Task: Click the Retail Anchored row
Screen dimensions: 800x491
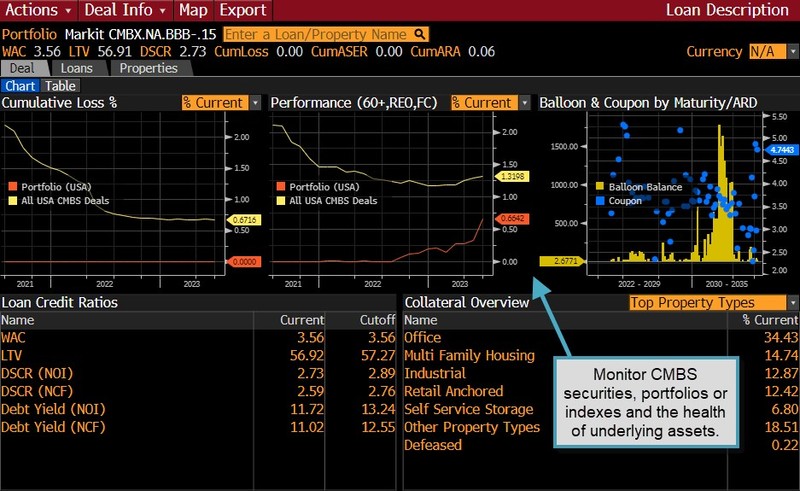Action: click(601, 391)
